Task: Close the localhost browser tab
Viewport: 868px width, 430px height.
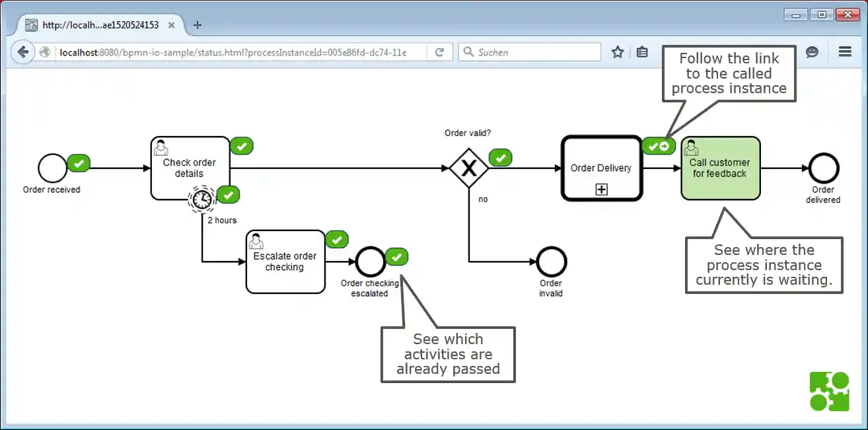Action: coord(171,25)
